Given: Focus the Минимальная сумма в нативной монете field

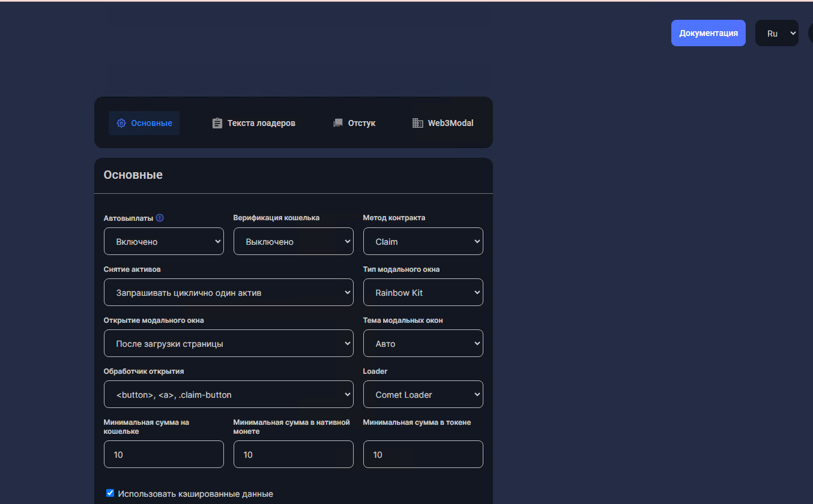Looking at the screenshot, I should 293,454.
